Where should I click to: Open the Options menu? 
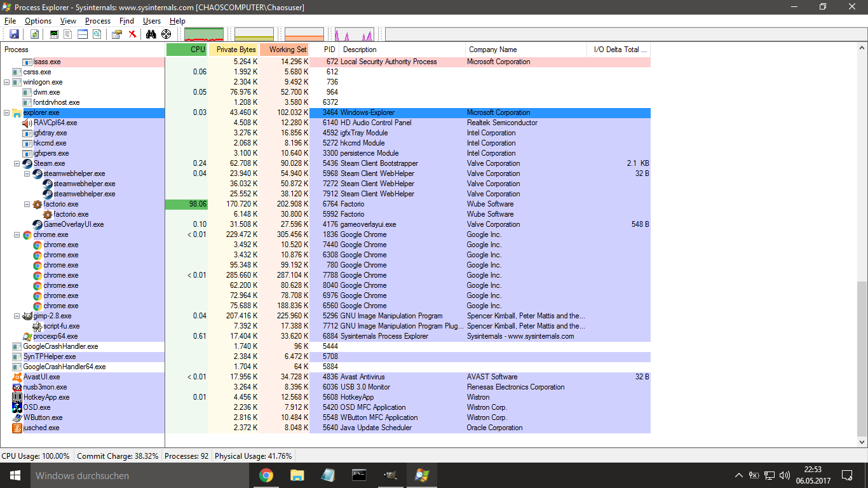tap(38, 21)
